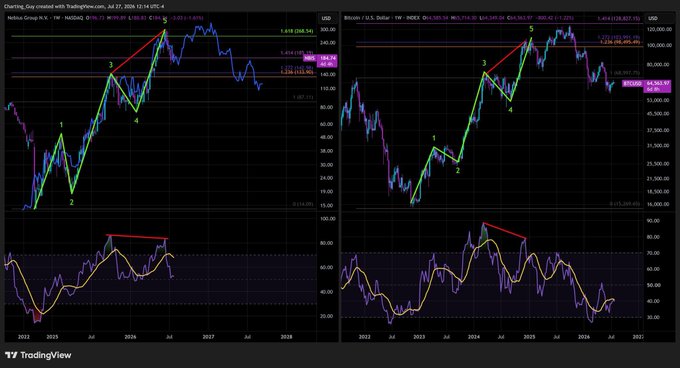Open the USD currency selector on Bitcoin chart
The height and width of the screenshot is (368, 680).
[x=653, y=18]
